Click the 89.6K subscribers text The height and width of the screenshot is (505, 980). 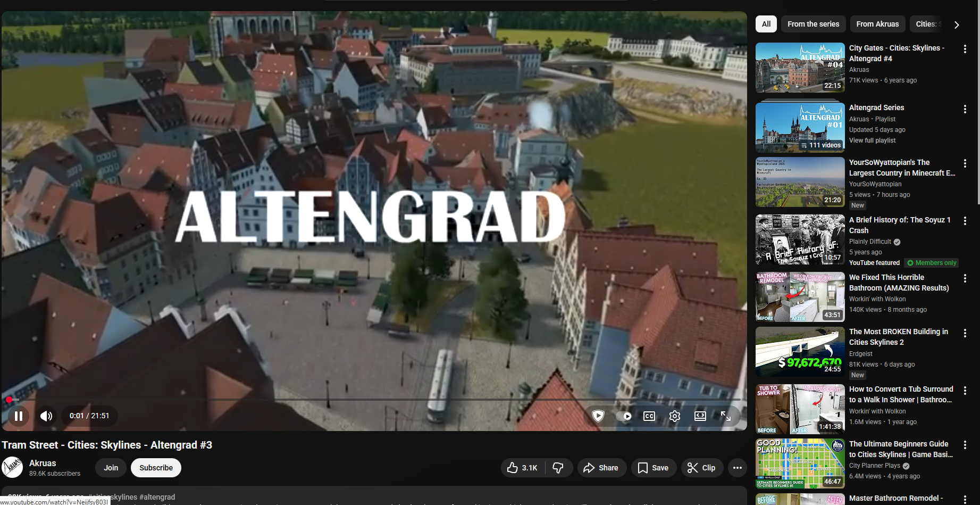pos(55,474)
